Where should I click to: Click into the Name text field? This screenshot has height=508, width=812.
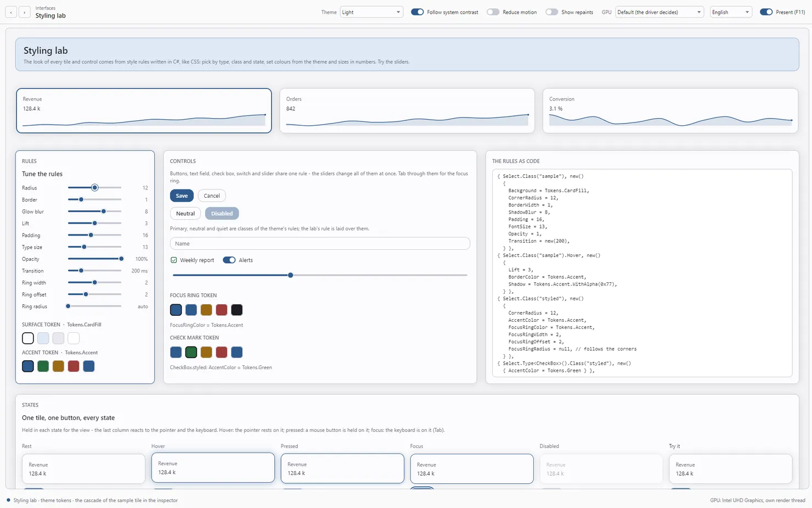pos(320,244)
